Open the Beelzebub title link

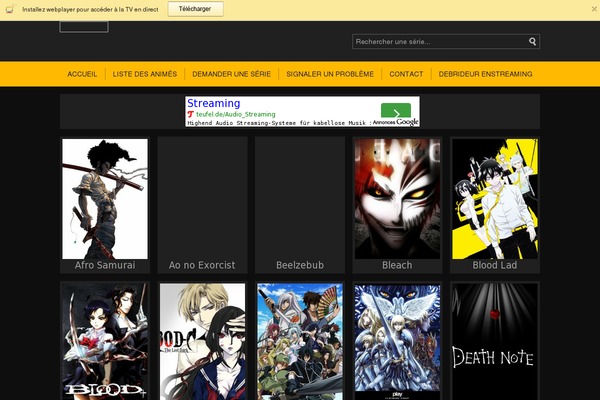[300, 265]
